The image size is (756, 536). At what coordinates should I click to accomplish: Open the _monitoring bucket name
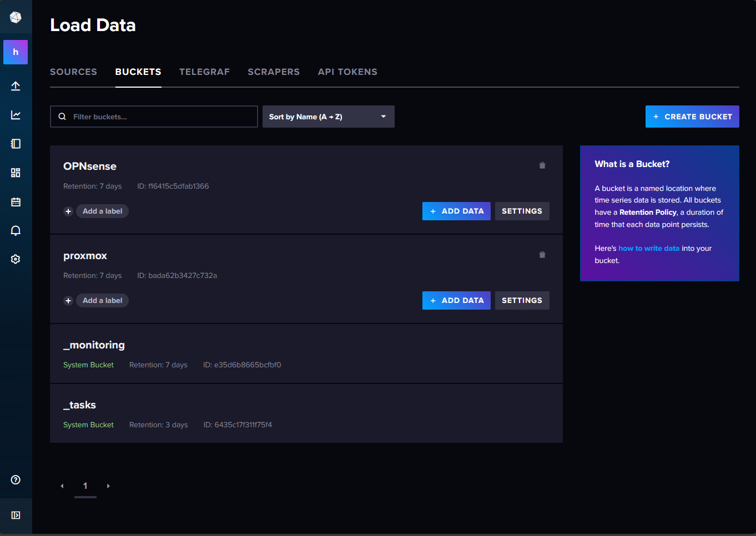pyautogui.click(x=94, y=345)
